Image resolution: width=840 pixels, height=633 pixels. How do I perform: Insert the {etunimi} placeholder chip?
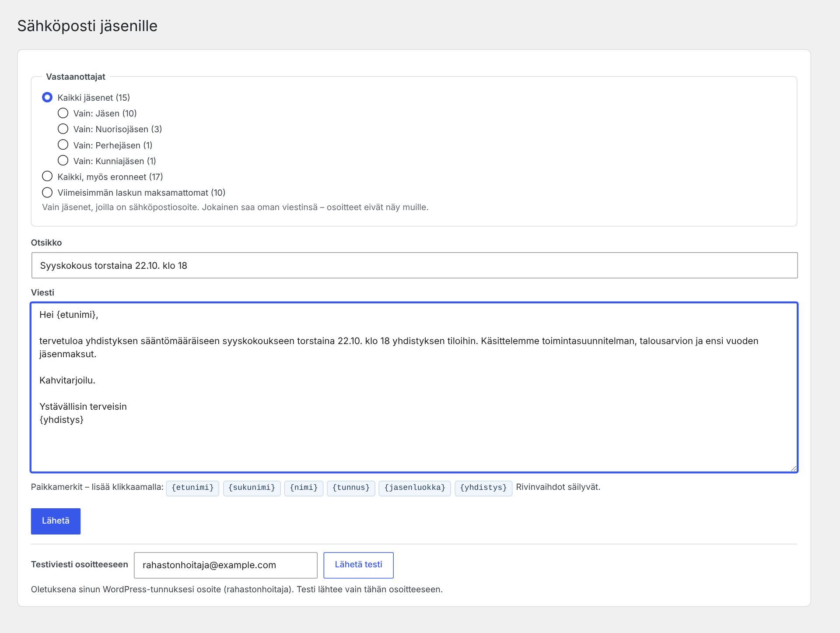(192, 488)
